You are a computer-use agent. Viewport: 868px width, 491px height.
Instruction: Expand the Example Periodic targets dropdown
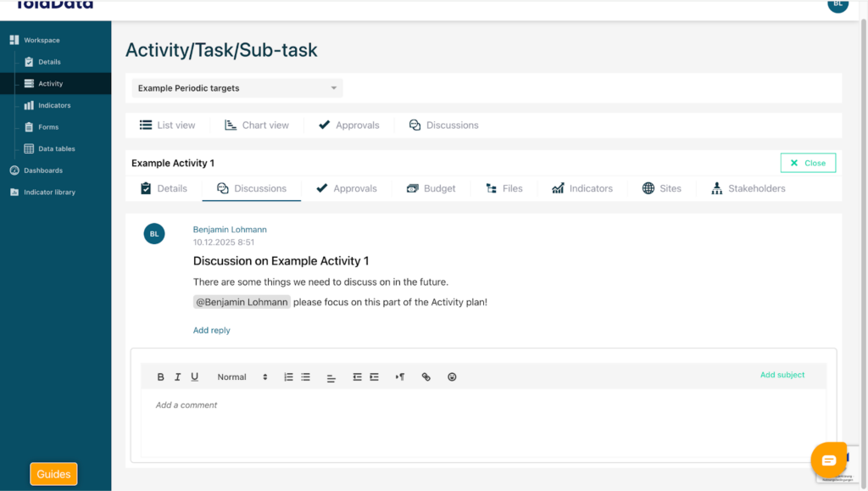tap(237, 88)
